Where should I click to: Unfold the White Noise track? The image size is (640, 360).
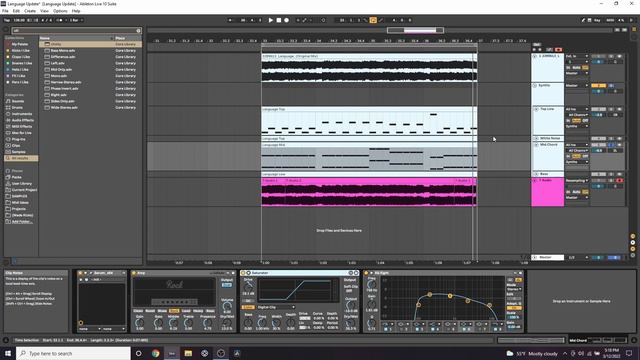coord(536,139)
